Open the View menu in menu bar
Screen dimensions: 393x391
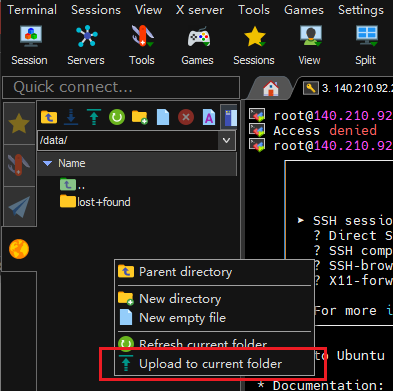[x=149, y=10]
